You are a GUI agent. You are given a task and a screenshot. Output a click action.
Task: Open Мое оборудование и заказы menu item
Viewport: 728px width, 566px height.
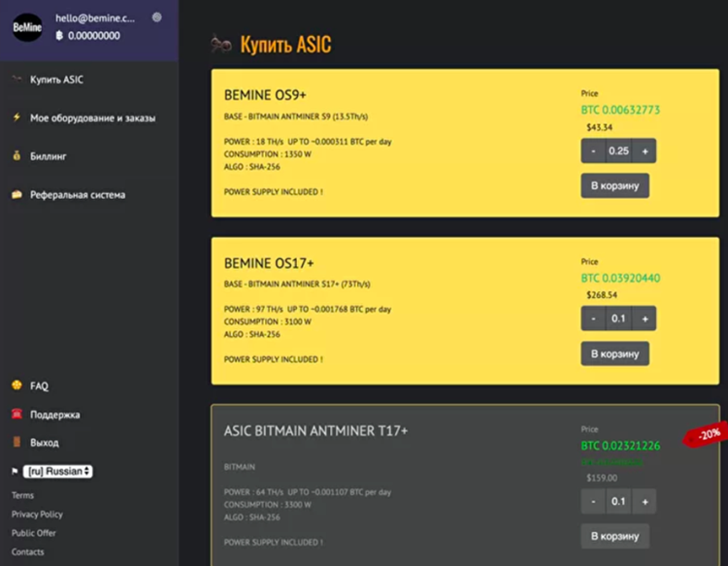(x=92, y=117)
